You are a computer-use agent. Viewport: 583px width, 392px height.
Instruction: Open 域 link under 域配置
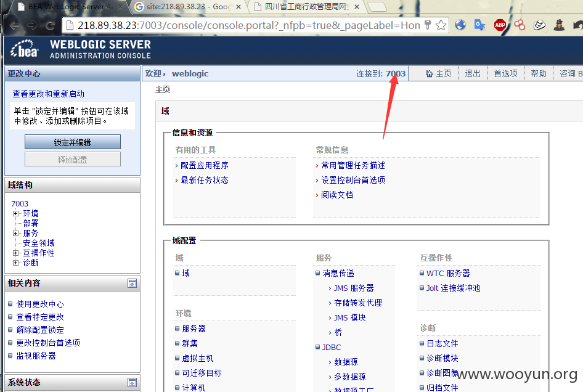[186, 274]
